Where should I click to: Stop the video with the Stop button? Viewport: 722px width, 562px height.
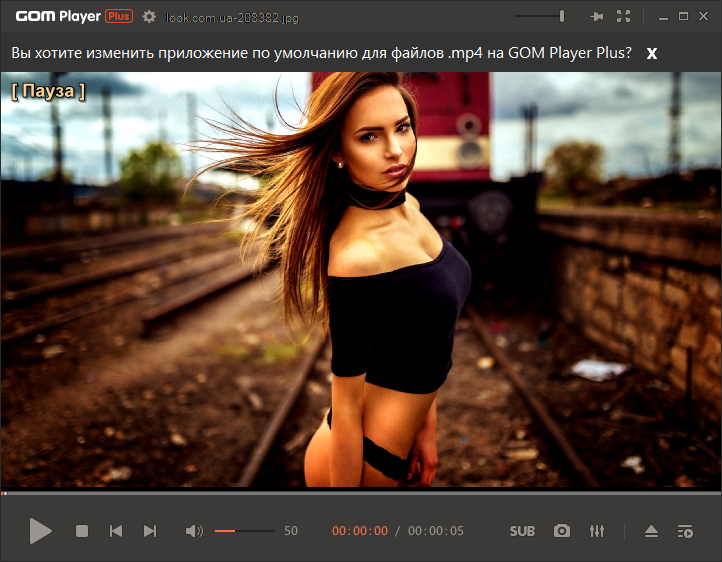(82, 531)
